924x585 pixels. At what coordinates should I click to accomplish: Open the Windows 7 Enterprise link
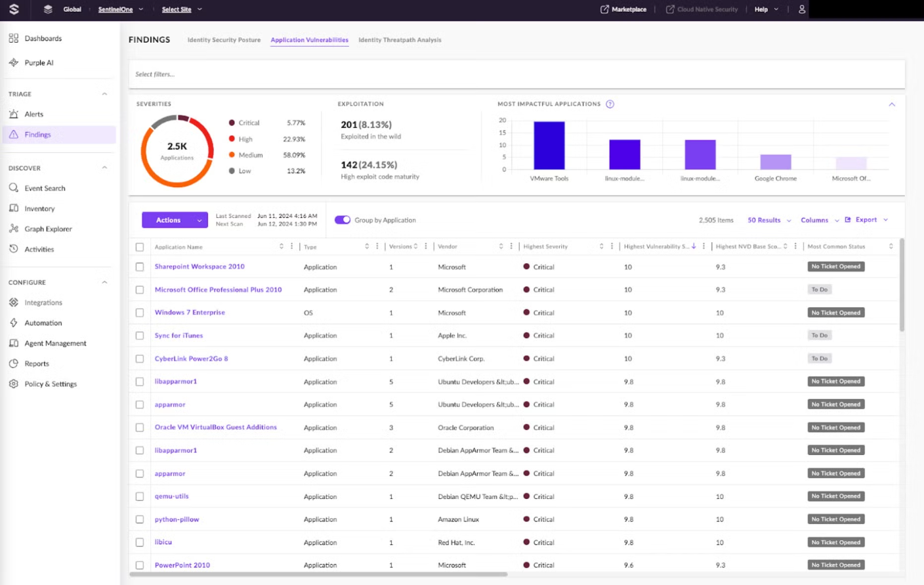(190, 313)
